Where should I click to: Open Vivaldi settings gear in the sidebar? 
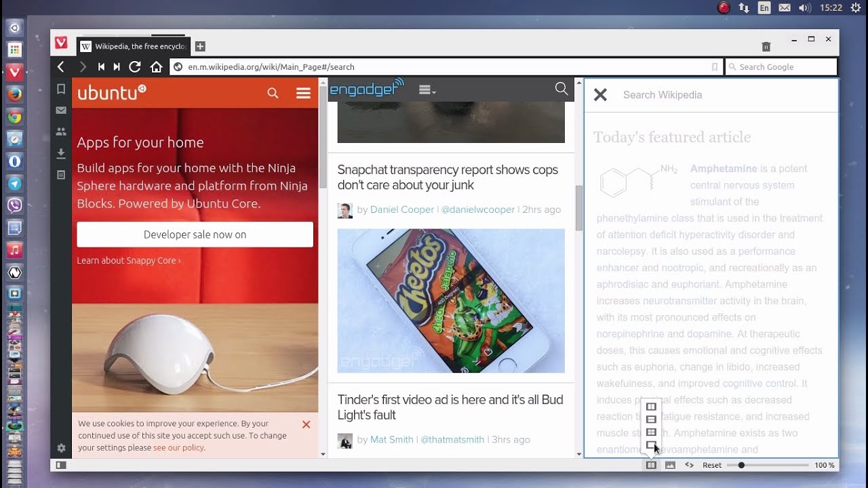pyautogui.click(x=61, y=448)
